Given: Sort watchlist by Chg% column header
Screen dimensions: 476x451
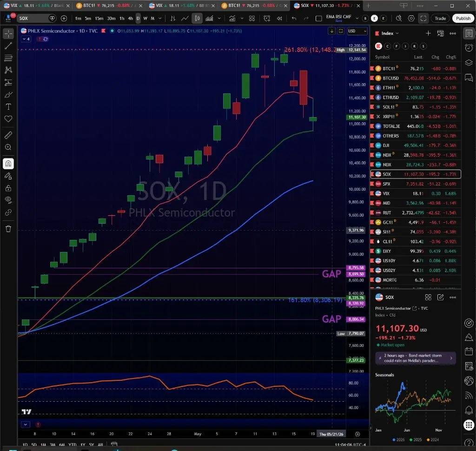Looking at the screenshot, I should click(451, 57).
